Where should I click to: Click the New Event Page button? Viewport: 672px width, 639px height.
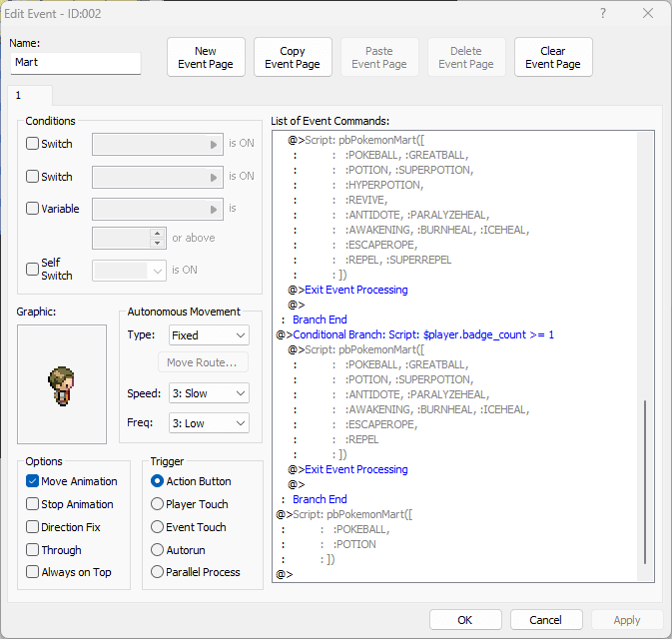click(x=206, y=57)
